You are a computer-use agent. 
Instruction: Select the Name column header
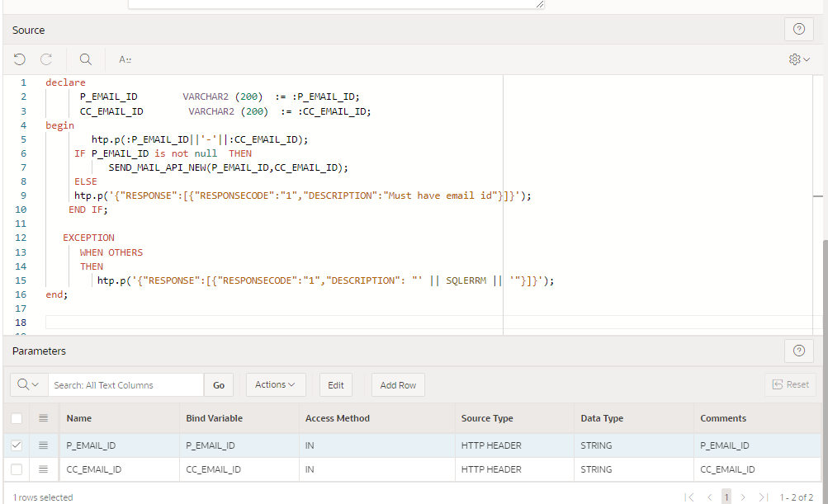point(78,418)
